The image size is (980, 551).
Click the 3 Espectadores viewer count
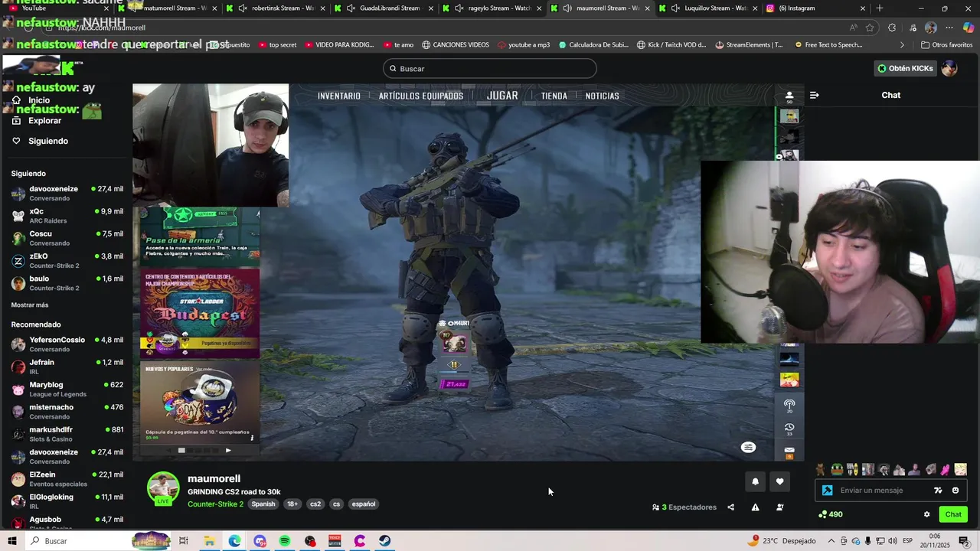(684, 507)
